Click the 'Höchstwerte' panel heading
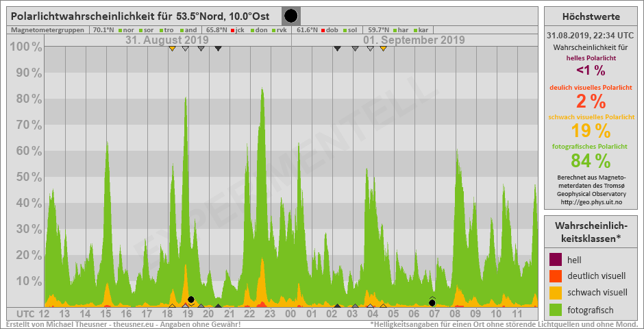Viewport: 644px width, 329px height. (x=591, y=16)
